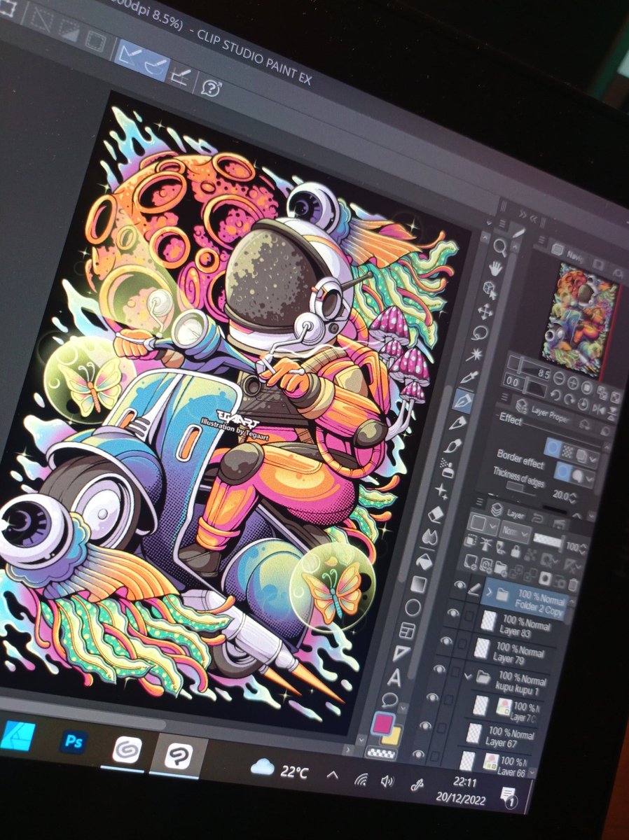
Task: Hide the kupu kupu 1 folder
Action: coord(440,669)
